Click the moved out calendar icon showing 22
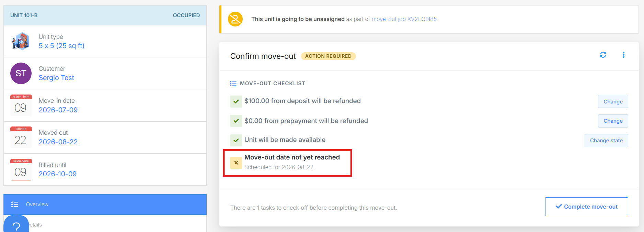The height and width of the screenshot is (232, 644). (x=21, y=137)
